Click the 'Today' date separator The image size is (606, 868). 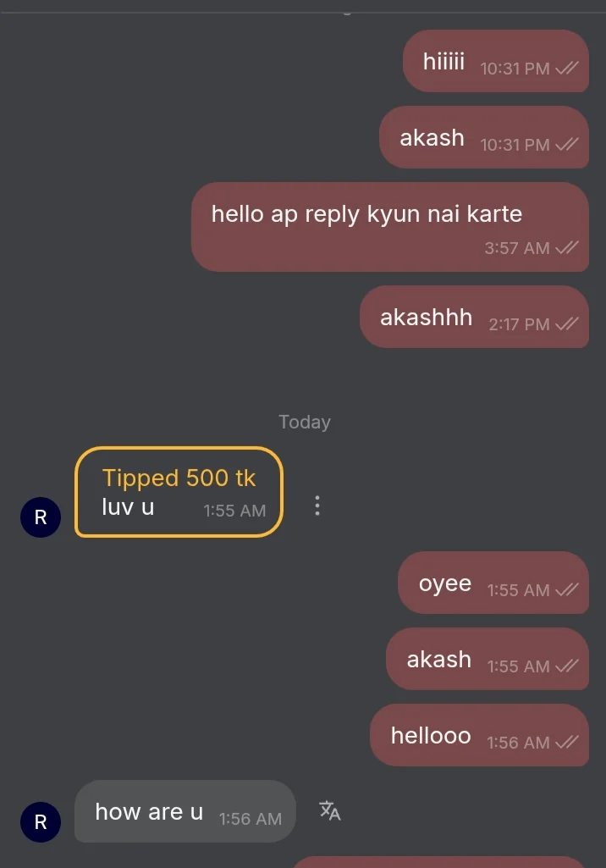pyautogui.click(x=305, y=423)
